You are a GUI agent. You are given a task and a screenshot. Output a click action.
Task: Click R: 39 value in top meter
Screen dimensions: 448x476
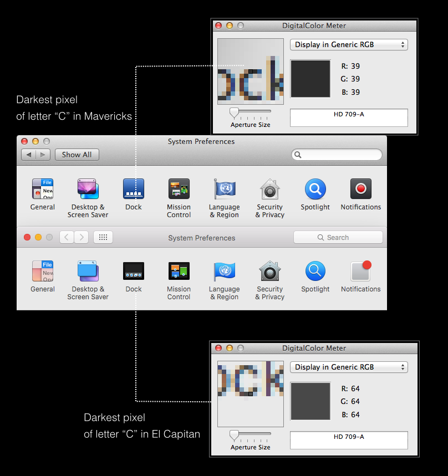tap(350, 66)
